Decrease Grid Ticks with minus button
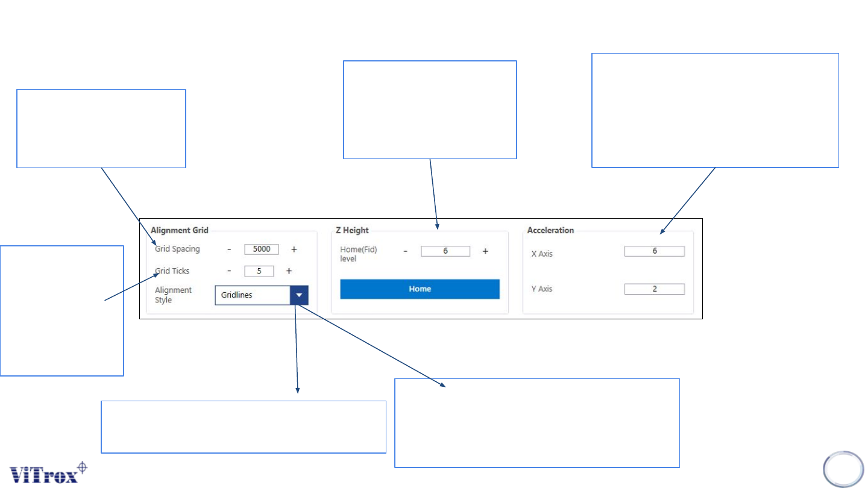This screenshot has height=488, width=868. click(229, 271)
